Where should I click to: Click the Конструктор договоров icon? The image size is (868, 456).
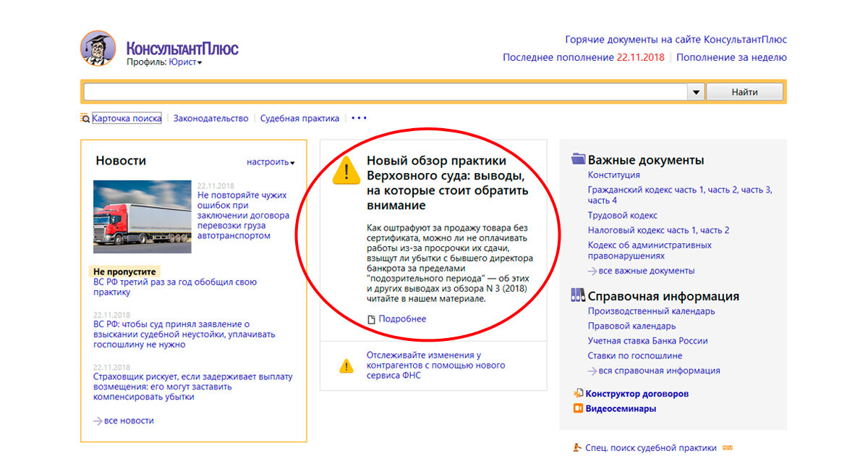click(578, 394)
